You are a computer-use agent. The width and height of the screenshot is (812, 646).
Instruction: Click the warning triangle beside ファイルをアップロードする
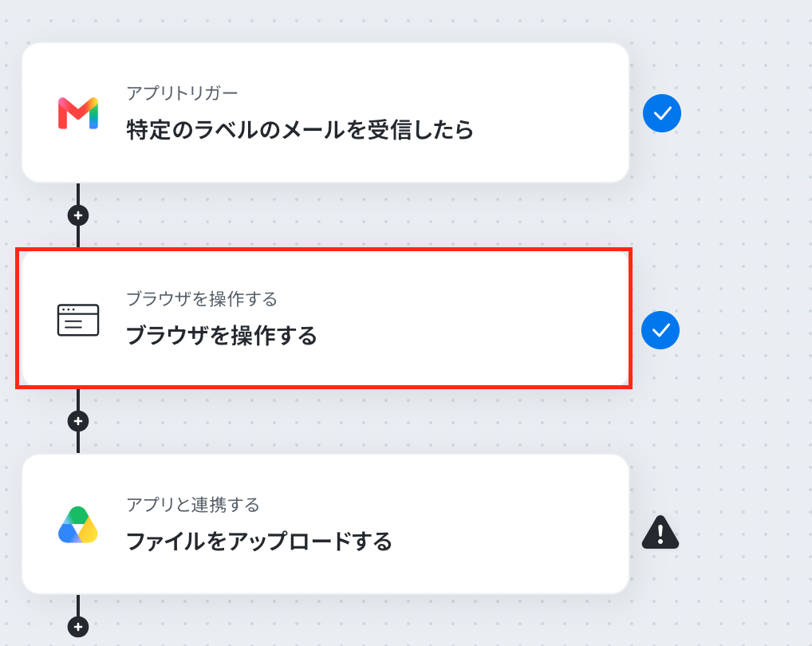(x=660, y=532)
